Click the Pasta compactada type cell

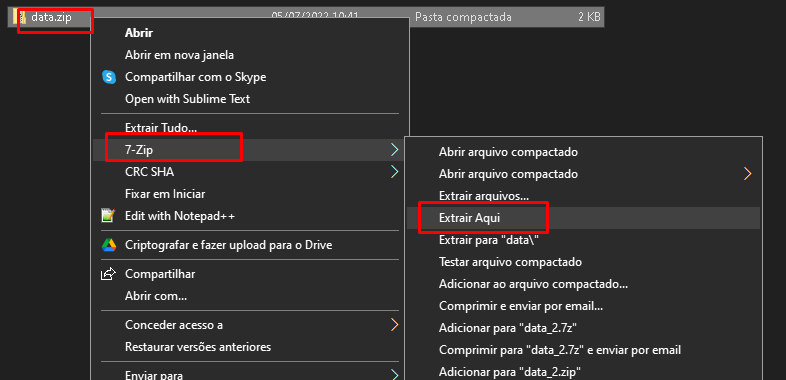463,18
